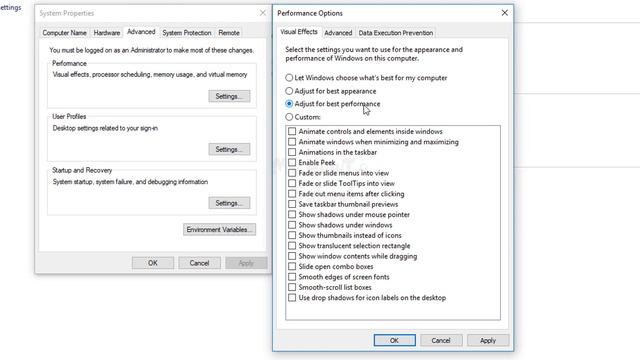Image resolution: width=640 pixels, height=360 pixels.
Task: Switch to Remote tab
Action: pos(229,33)
